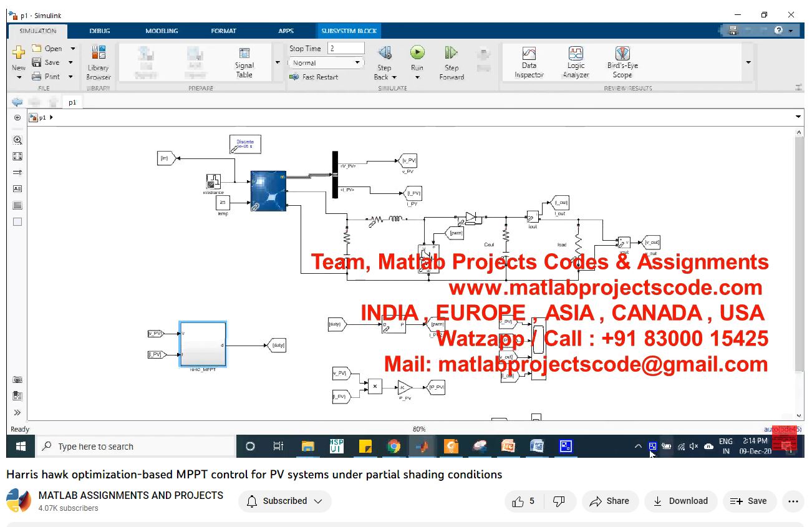Click the Share button

click(609, 501)
